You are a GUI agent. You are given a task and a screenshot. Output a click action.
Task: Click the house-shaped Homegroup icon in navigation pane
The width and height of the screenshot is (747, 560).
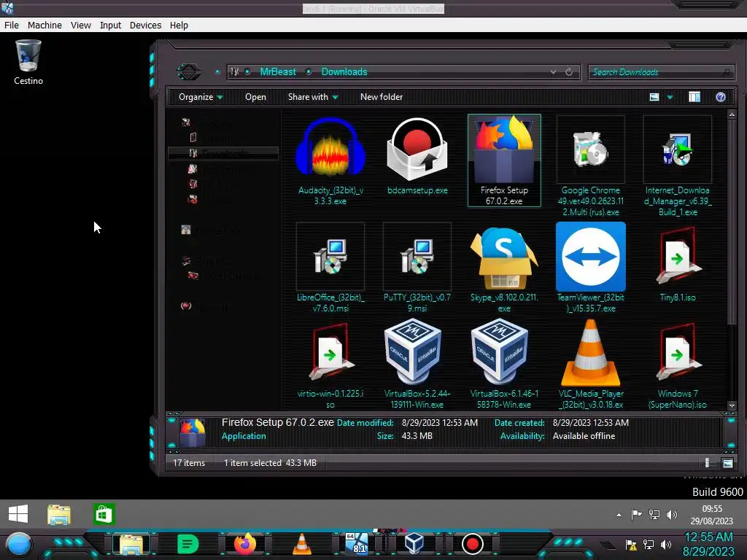(x=186, y=230)
